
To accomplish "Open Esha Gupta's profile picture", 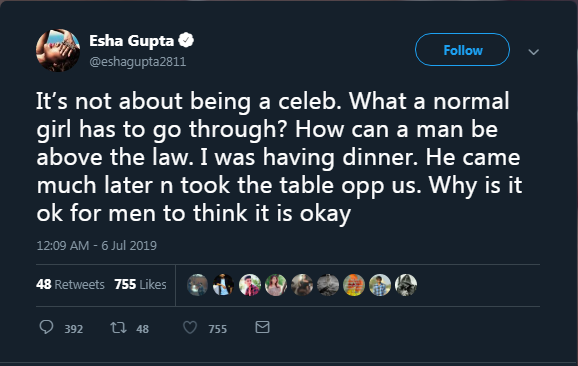I will [58, 50].
